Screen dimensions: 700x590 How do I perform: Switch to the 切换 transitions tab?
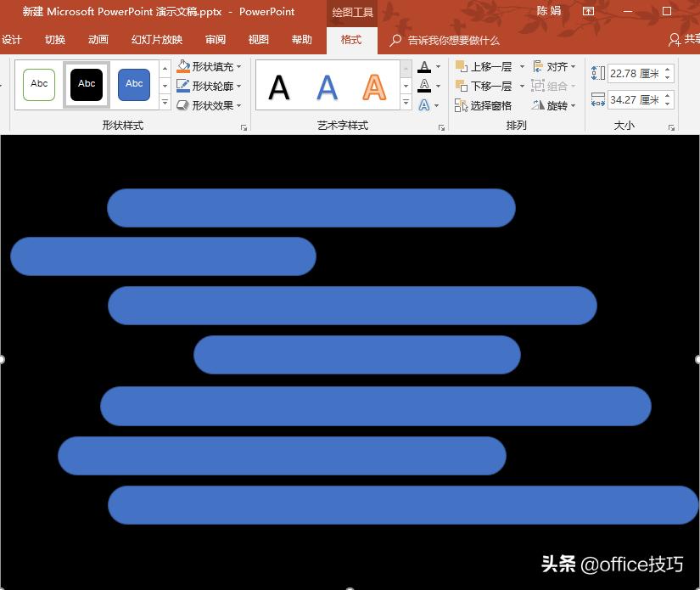click(x=55, y=40)
